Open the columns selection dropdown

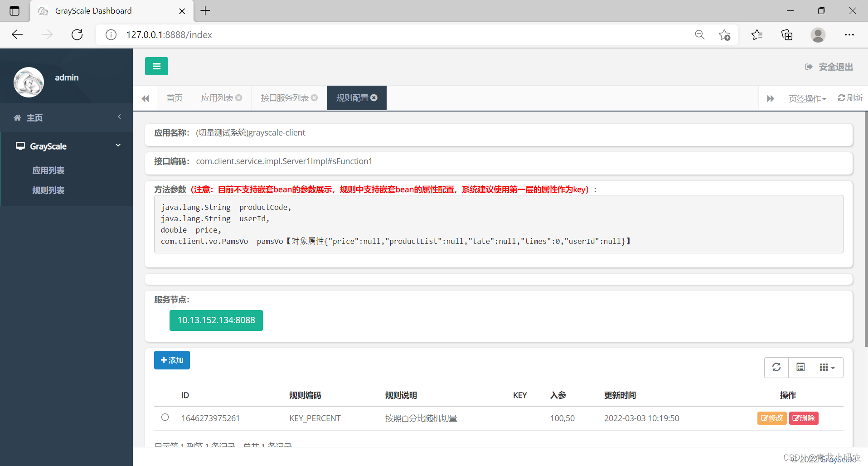[x=828, y=367]
